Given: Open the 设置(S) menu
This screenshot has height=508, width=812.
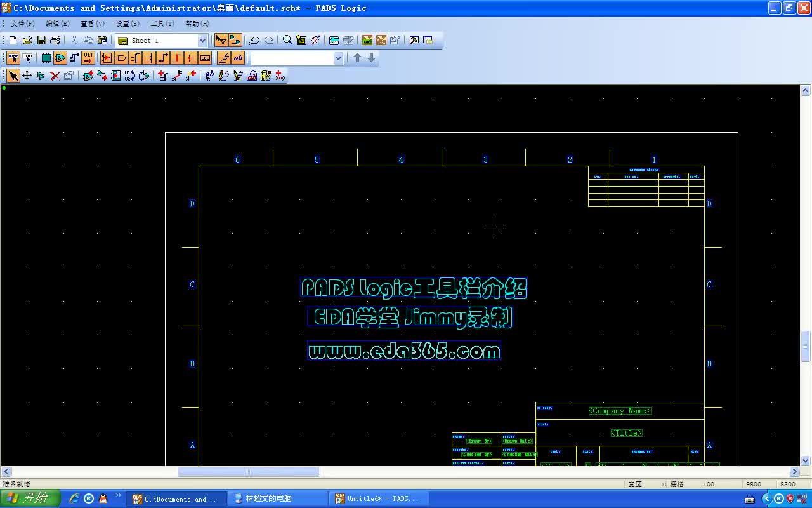Looking at the screenshot, I should [127, 23].
